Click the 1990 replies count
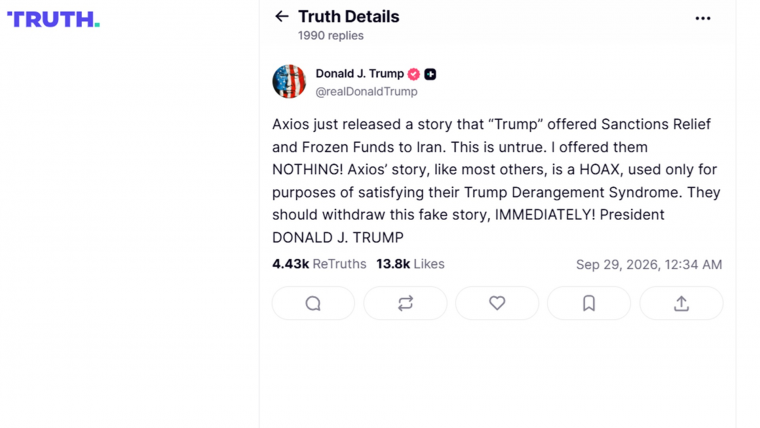760x428 pixels. [331, 36]
